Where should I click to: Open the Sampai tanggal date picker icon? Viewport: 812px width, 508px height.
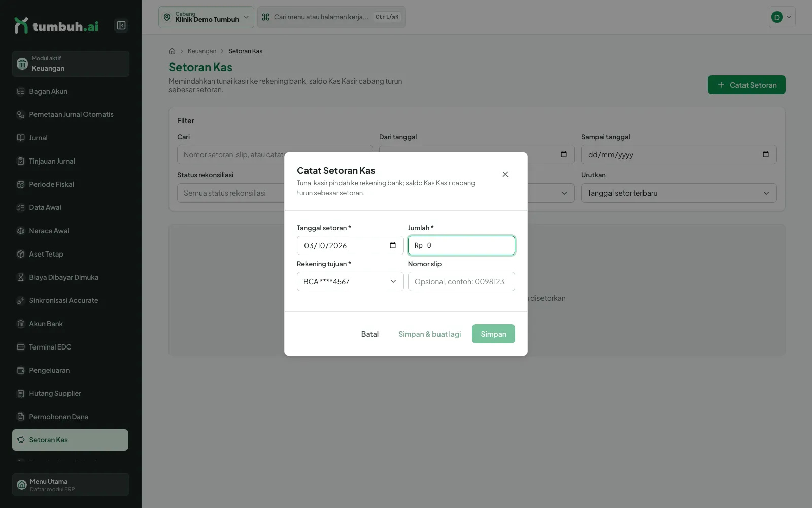coord(766,154)
